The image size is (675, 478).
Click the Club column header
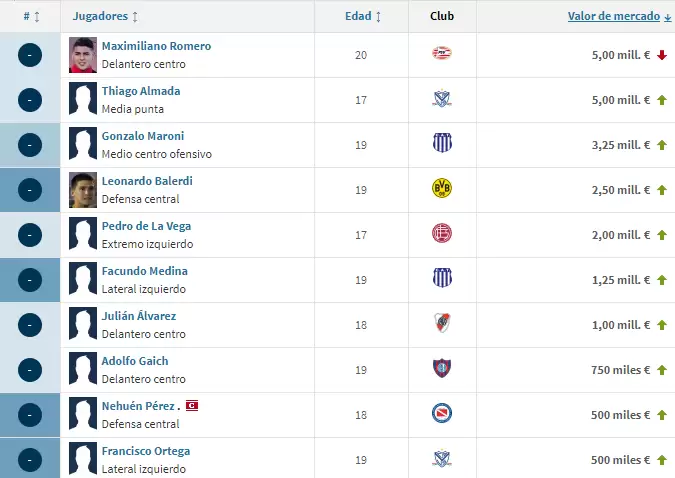click(442, 16)
